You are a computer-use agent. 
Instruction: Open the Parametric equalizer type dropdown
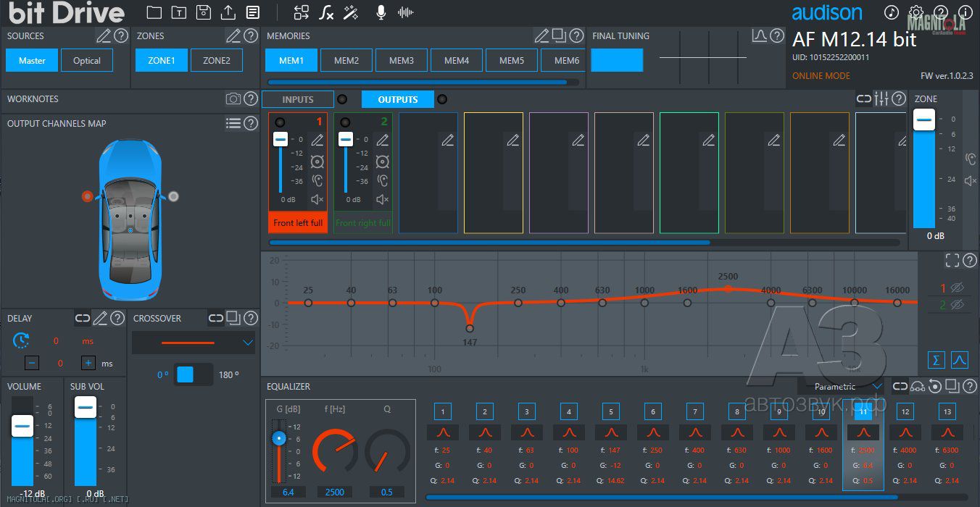click(x=841, y=387)
